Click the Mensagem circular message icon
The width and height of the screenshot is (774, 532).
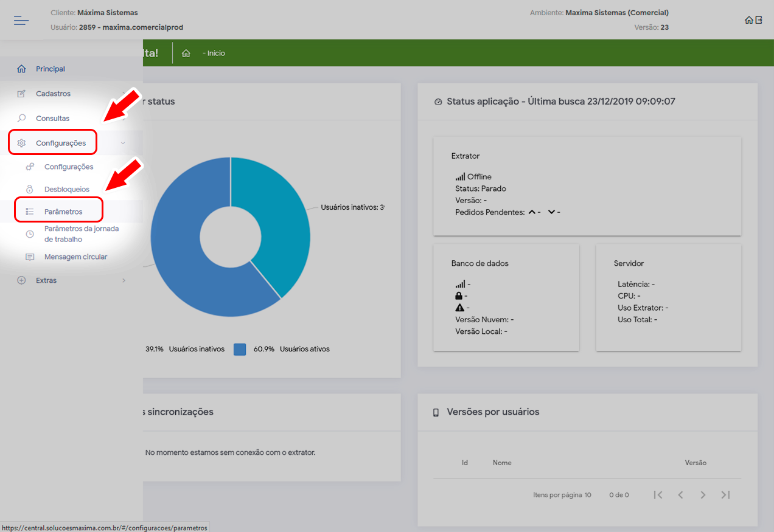tap(30, 257)
